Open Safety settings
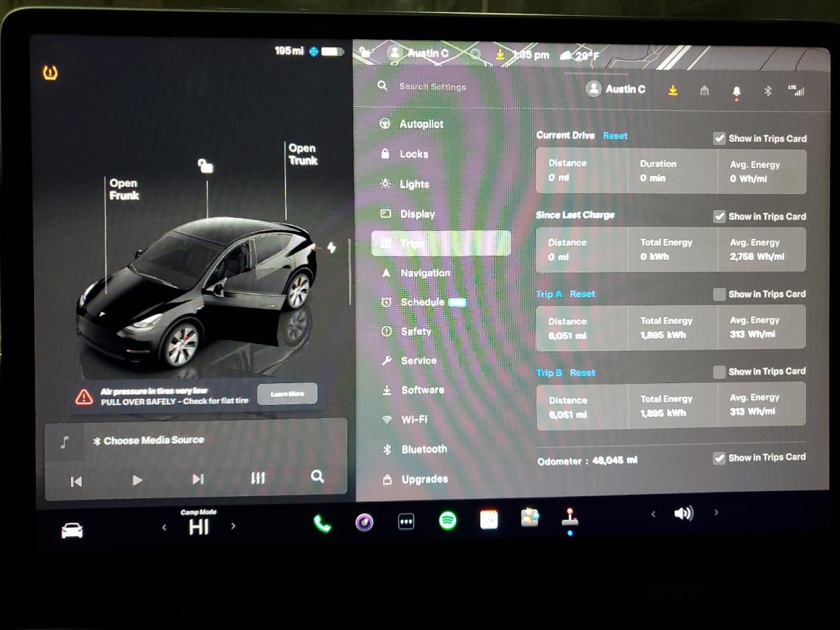 407,331
